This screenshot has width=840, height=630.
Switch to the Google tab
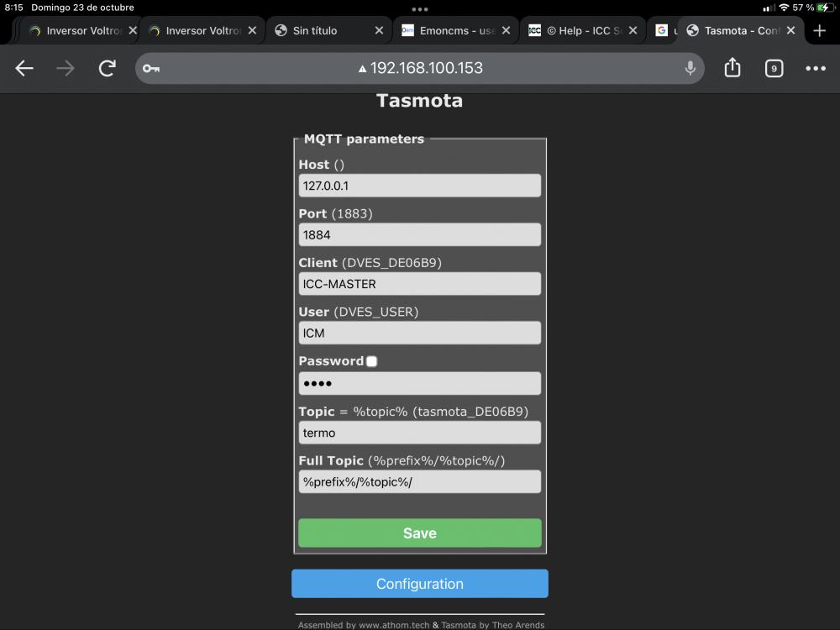(x=664, y=30)
